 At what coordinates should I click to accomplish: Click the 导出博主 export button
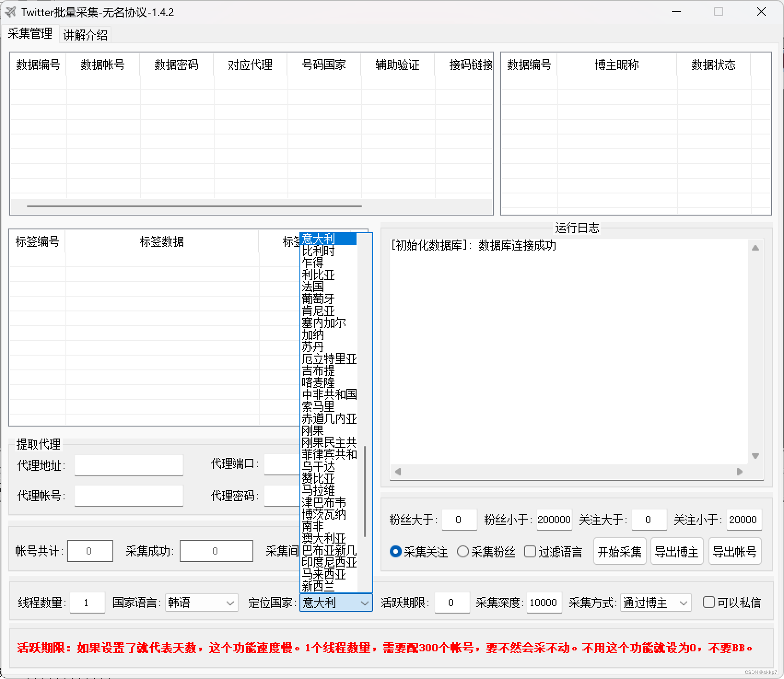[677, 551]
